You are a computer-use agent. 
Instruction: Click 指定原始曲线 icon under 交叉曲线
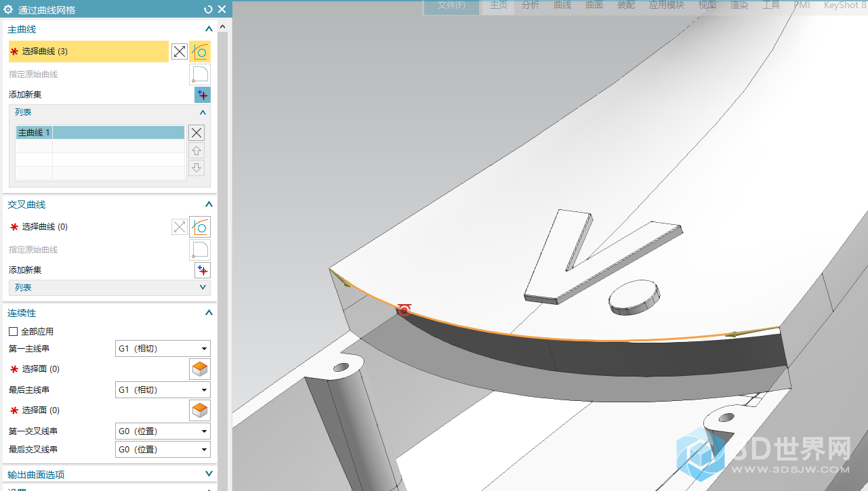tap(200, 250)
